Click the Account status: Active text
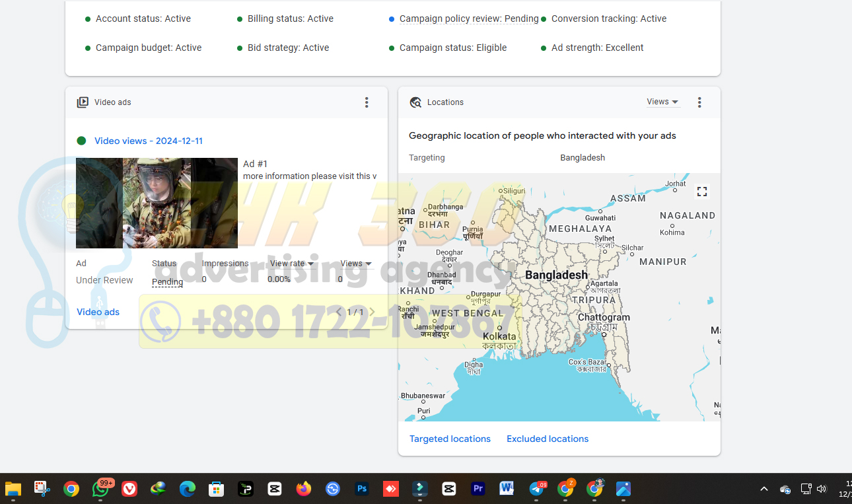Viewport: 852px width, 504px height. 143,18
